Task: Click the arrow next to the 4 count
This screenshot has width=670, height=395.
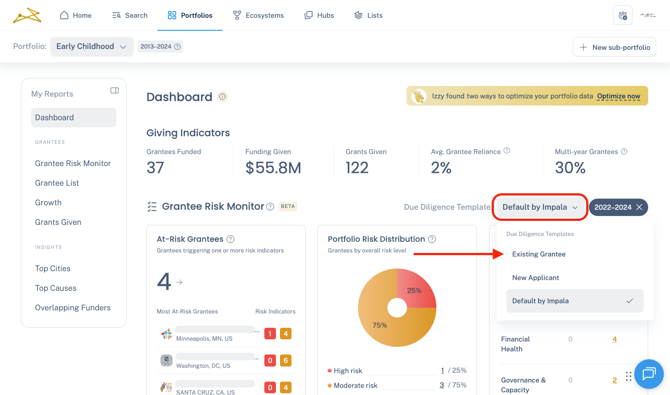Action: point(179,282)
